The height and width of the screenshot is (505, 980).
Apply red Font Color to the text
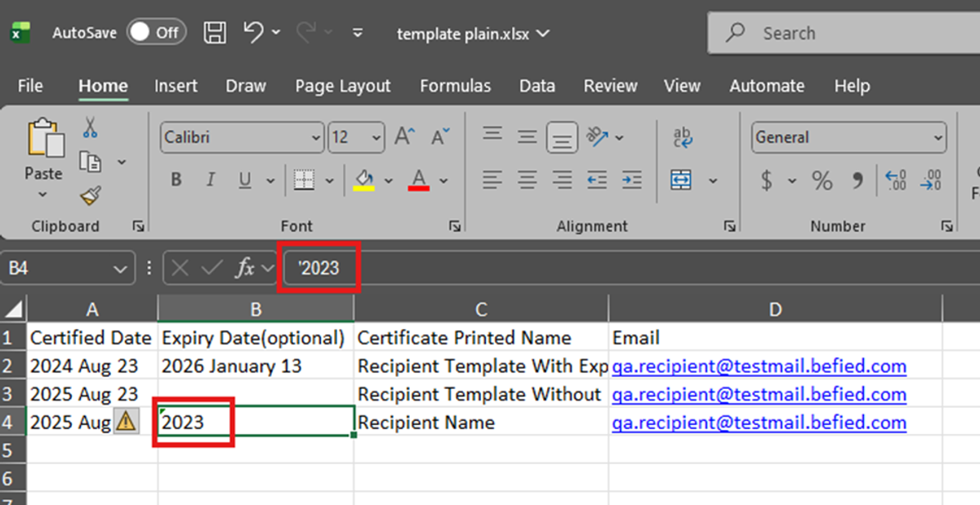point(420,180)
